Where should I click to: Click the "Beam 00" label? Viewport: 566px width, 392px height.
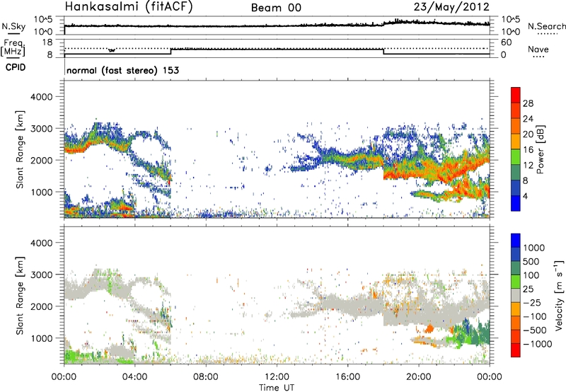(276, 8)
